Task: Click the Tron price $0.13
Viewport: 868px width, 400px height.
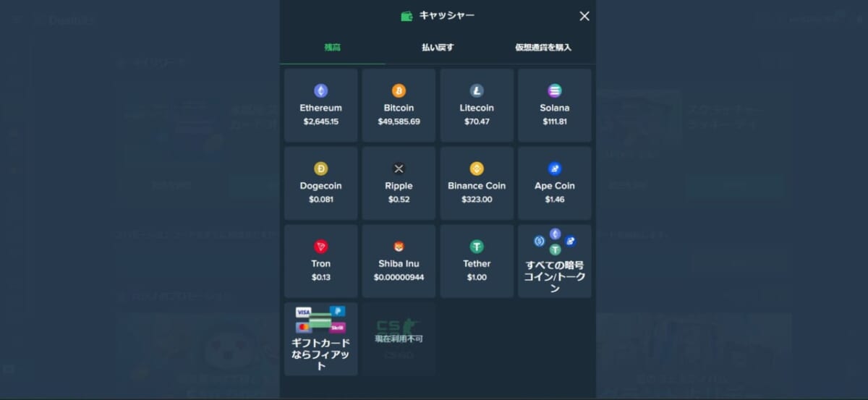Action: pyautogui.click(x=320, y=278)
